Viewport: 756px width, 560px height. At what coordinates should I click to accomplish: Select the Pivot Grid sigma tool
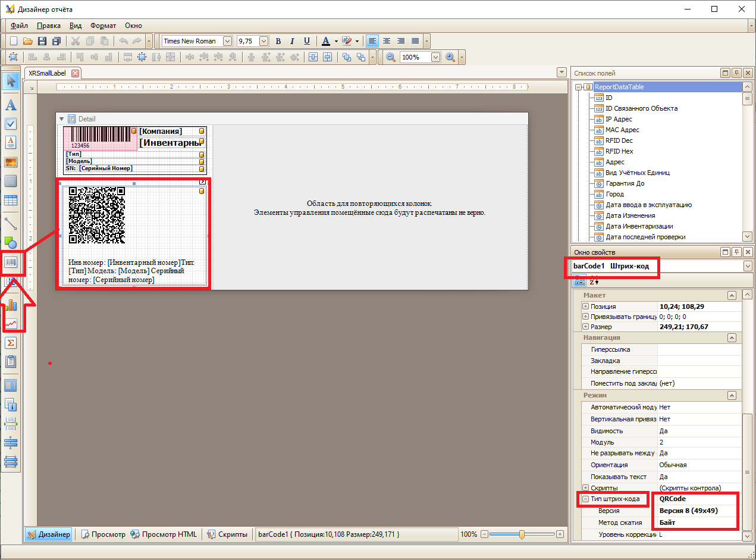coord(11,343)
